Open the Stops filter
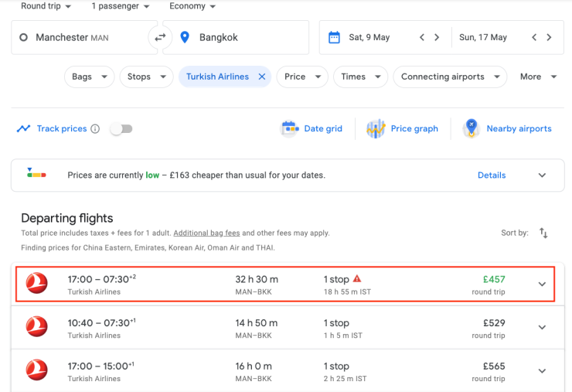This screenshot has width=572, height=392. point(146,77)
